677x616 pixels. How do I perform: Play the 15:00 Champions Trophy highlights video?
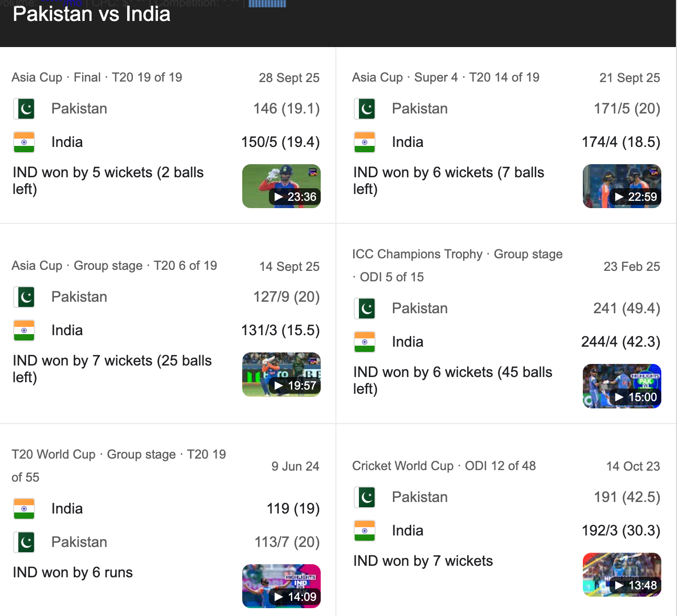(x=622, y=386)
